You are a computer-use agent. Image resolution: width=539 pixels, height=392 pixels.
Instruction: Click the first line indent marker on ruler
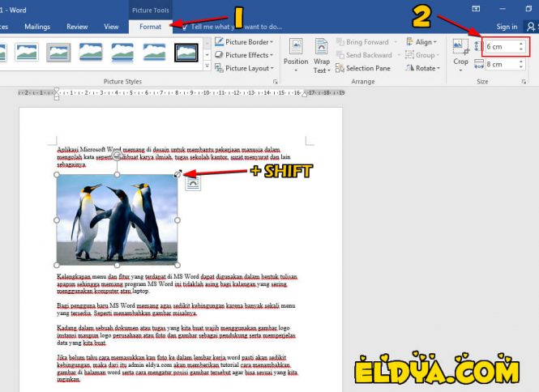coord(57,90)
